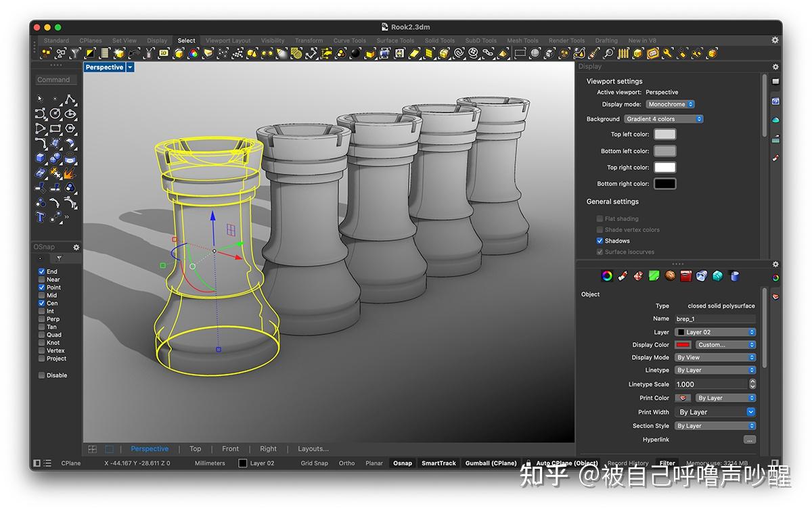Select the Text tool in the sidebar
The width and height of the screenshot is (812, 510).
coord(40,216)
